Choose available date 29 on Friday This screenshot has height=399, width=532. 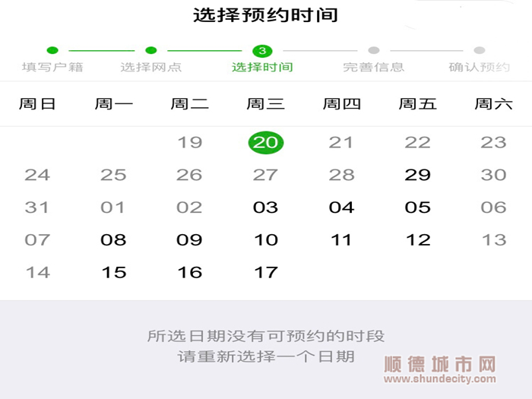click(417, 175)
